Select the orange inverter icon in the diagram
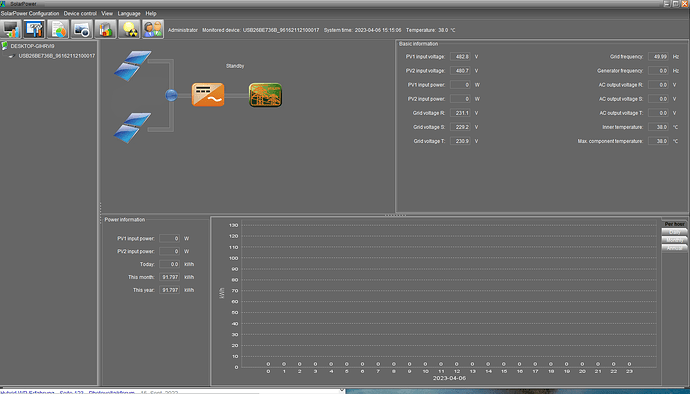This screenshot has height=394, width=690. [x=208, y=95]
